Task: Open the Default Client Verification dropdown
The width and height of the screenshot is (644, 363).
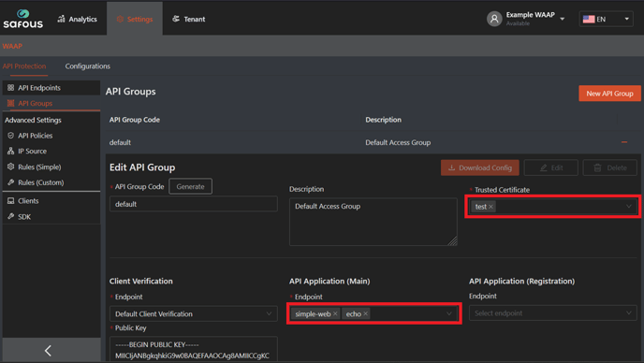Action: coord(194,313)
